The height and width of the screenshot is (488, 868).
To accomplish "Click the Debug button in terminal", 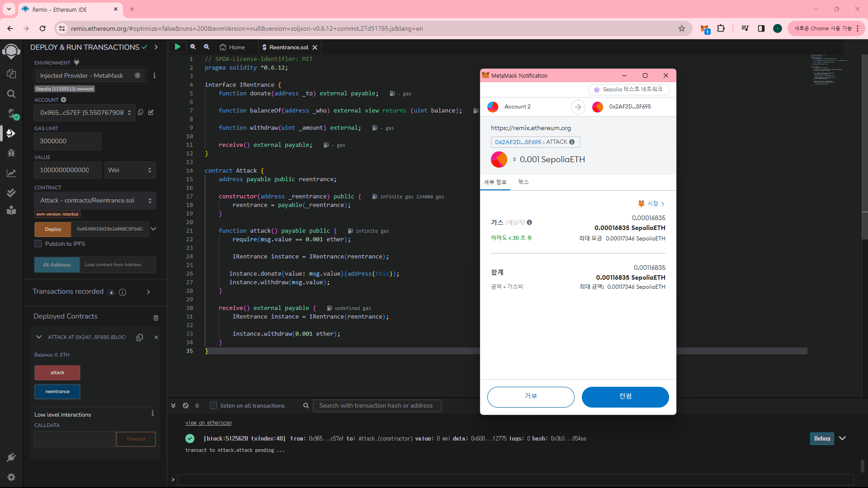I will click(822, 438).
